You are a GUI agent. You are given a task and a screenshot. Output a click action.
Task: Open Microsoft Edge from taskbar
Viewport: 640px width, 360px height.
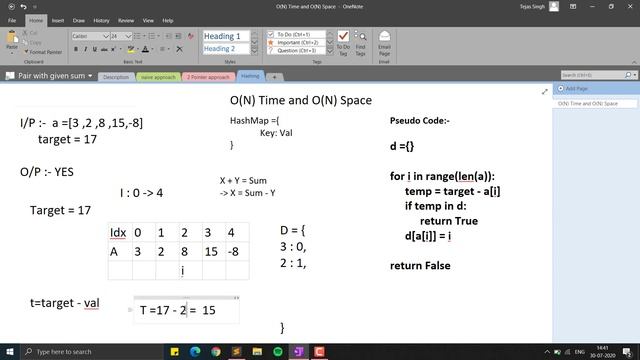coord(195,352)
